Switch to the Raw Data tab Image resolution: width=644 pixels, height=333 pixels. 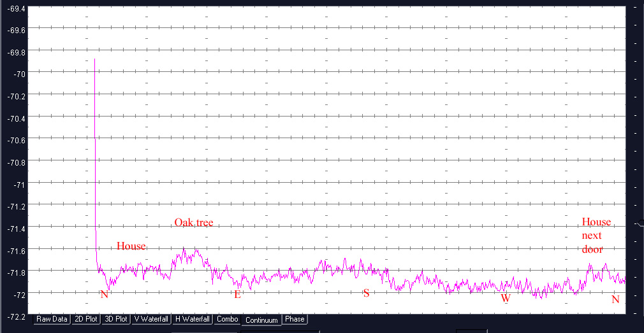click(x=52, y=319)
